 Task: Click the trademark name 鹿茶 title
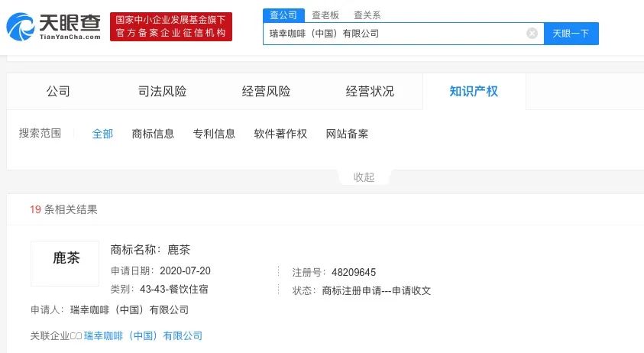(x=179, y=250)
